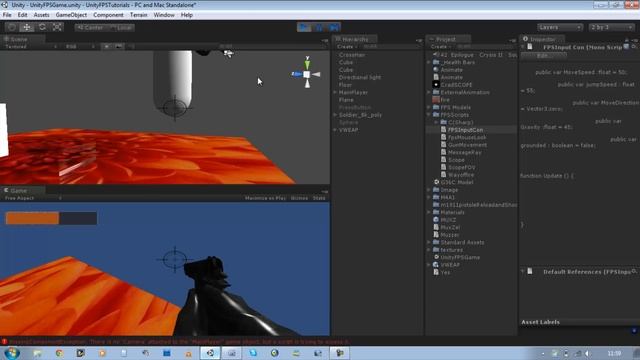Open the Create dropdown in Hierarchy
The image size is (640, 360).
tap(347, 47)
